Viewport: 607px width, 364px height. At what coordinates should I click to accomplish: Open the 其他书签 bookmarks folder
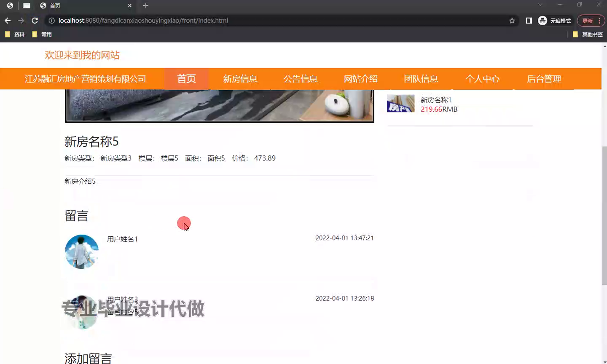pyautogui.click(x=588, y=35)
